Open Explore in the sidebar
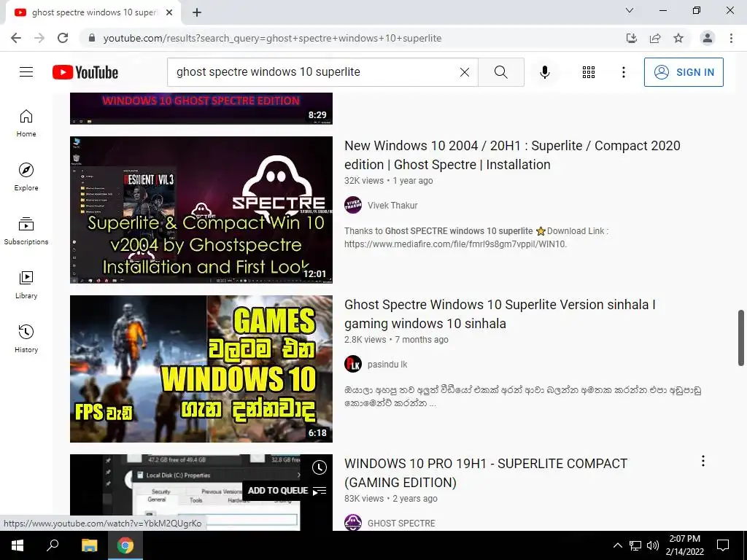Viewport: 747px width, 560px height. pyautogui.click(x=26, y=177)
